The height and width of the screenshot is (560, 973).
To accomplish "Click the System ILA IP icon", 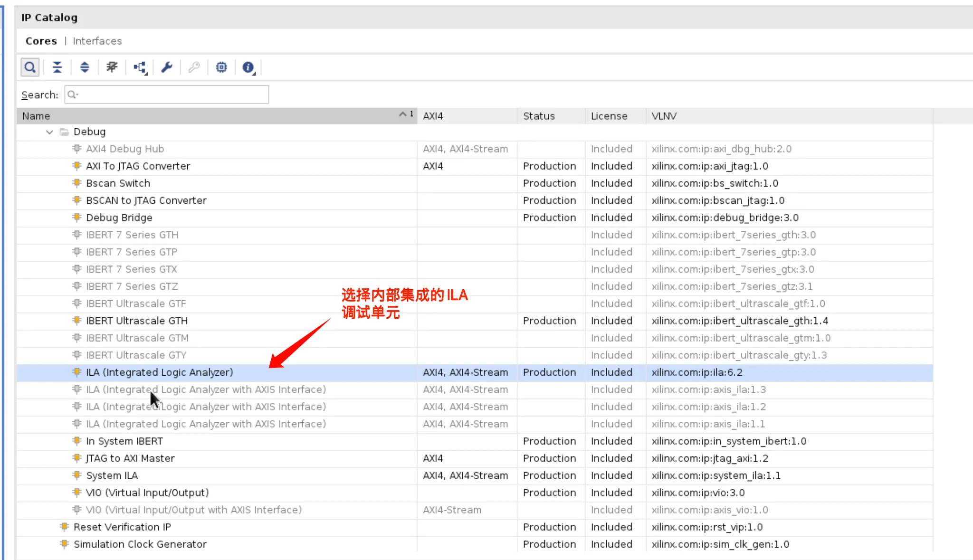I will (76, 475).
